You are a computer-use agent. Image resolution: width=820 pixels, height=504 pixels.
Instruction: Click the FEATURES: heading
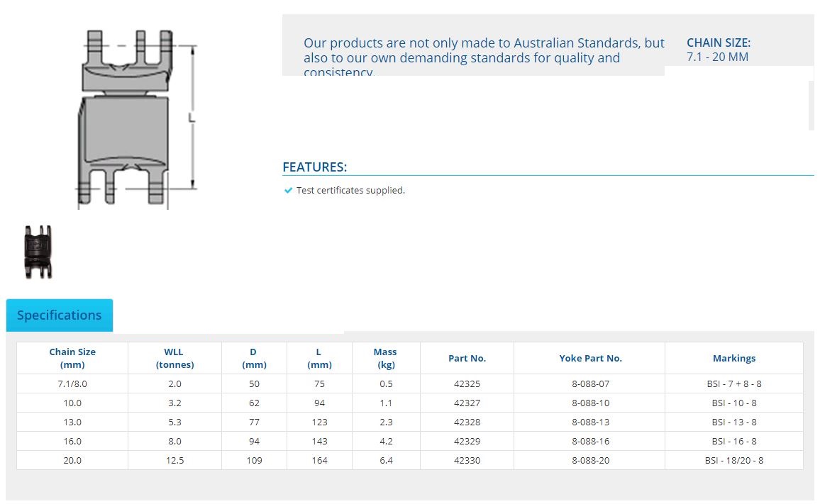tap(315, 167)
